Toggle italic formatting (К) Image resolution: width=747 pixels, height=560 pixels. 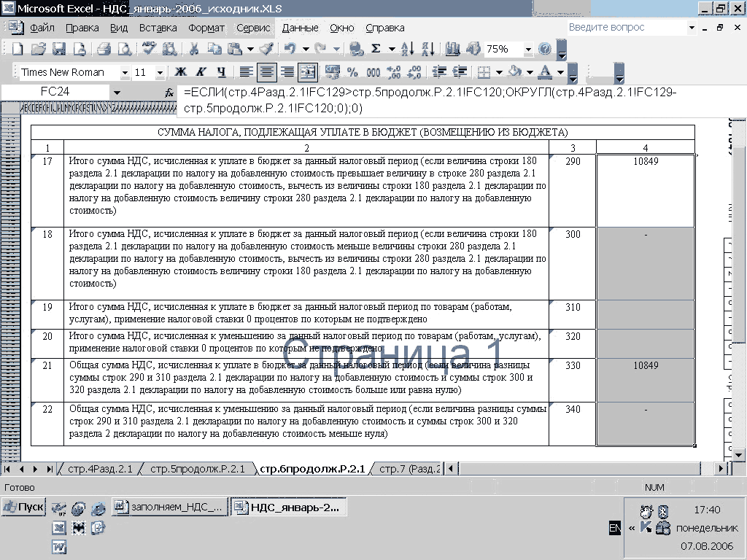point(201,72)
